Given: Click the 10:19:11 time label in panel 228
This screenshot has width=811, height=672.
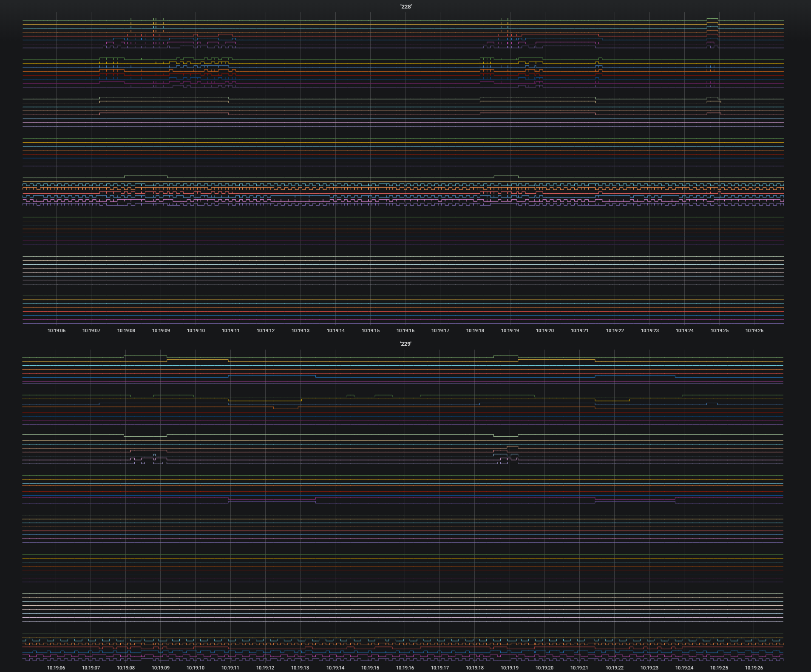Looking at the screenshot, I should point(231,330).
